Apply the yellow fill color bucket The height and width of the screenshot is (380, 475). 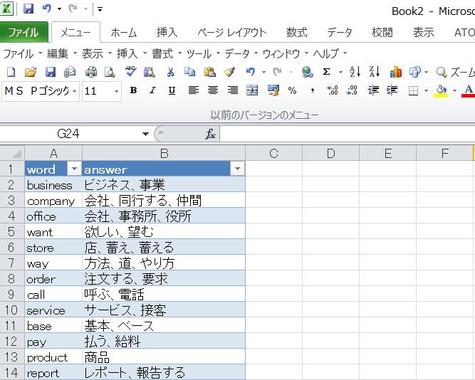(x=442, y=91)
